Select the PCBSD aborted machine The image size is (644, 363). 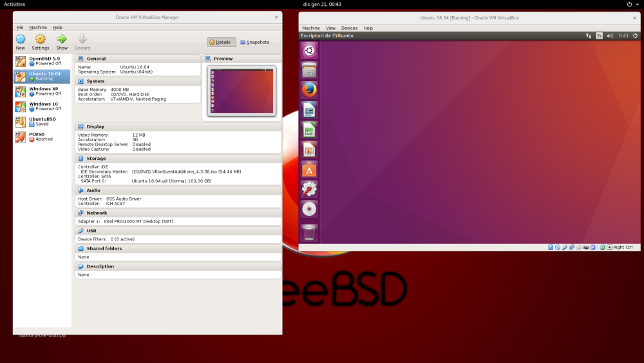(x=42, y=137)
